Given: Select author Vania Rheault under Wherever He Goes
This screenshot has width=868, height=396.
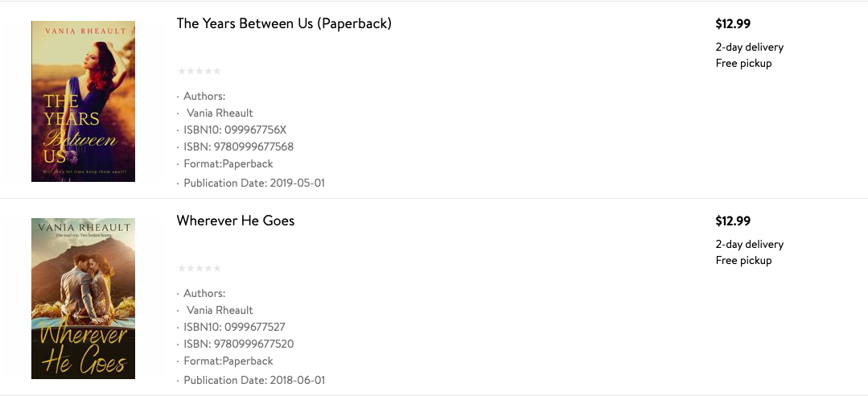Looking at the screenshot, I should [220, 310].
